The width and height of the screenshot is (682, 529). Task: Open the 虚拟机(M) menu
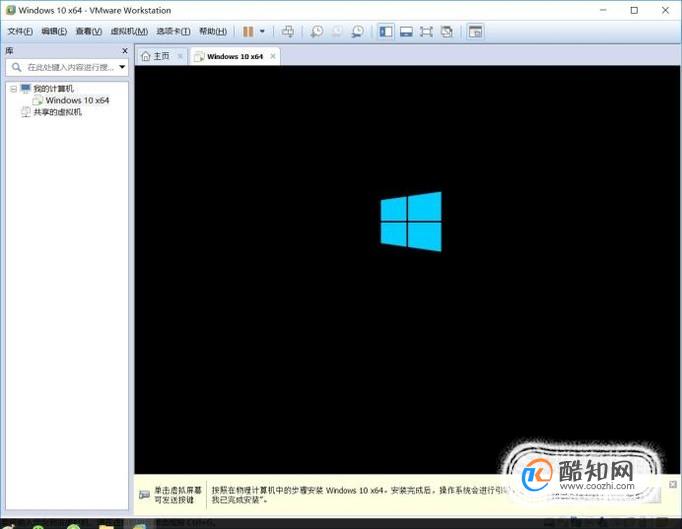tap(129, 31)
